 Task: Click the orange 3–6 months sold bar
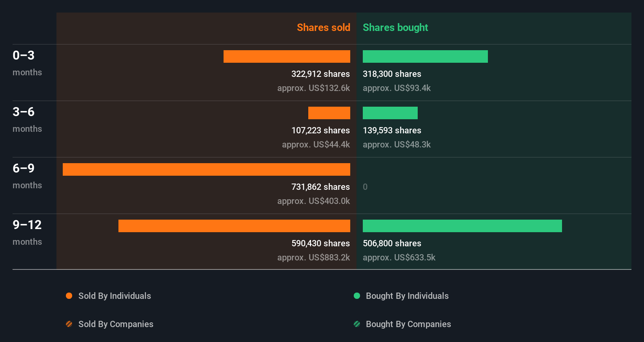tap(329, 113)
